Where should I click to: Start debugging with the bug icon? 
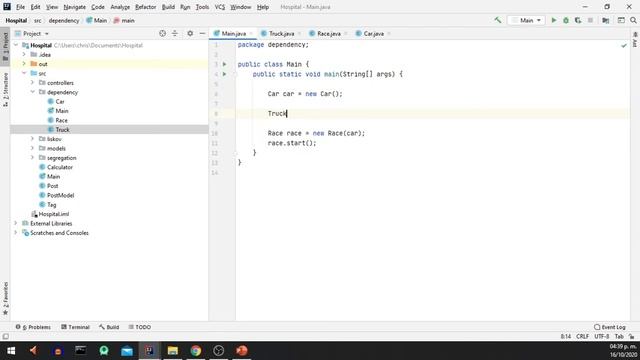tap(566, 20)
